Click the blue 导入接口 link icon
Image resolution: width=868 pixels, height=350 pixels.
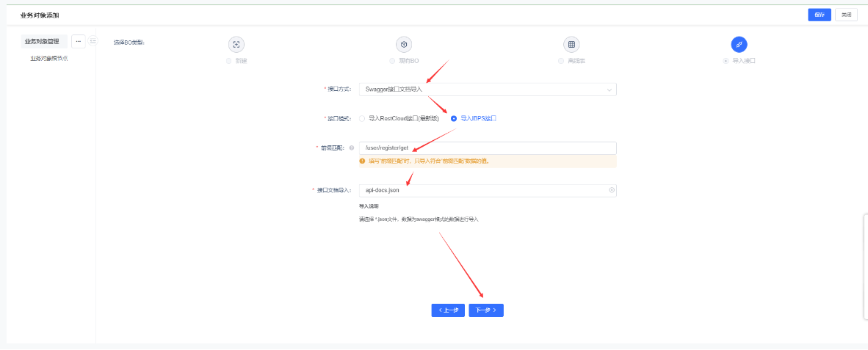[x=739, y=45]
